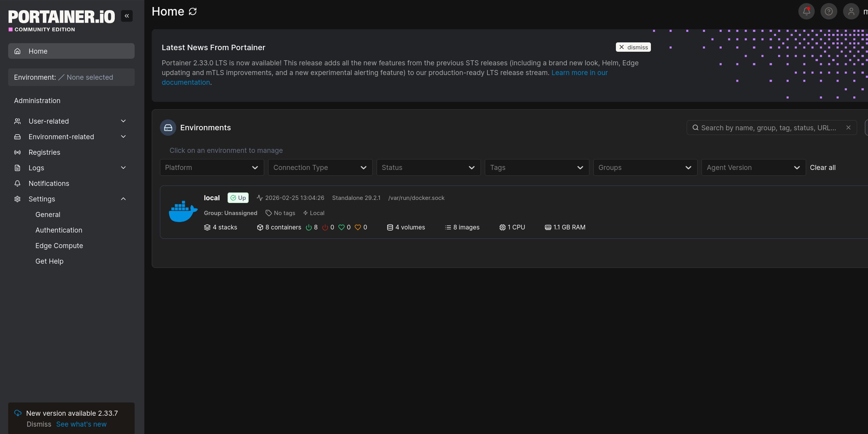The height and width of the screenshot is (434, 868).
Task: Open the Platform filter dropdown
Action: click(212, 168)
